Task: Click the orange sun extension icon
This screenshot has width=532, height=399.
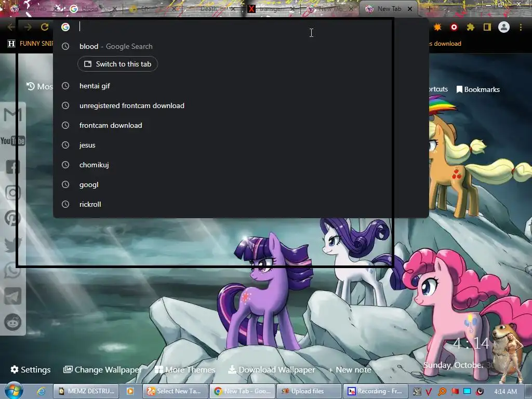Action: click(437, 27)
